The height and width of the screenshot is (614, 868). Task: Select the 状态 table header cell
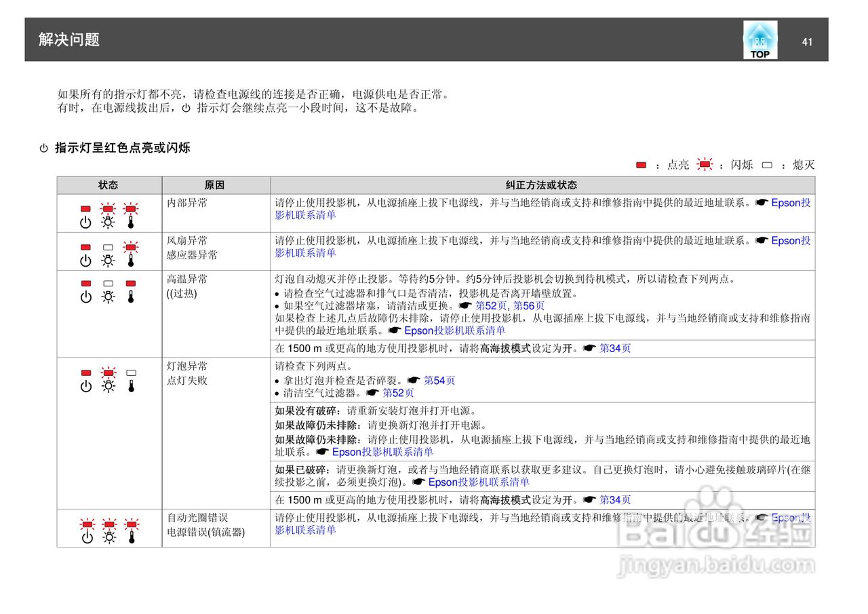point(108,185)
